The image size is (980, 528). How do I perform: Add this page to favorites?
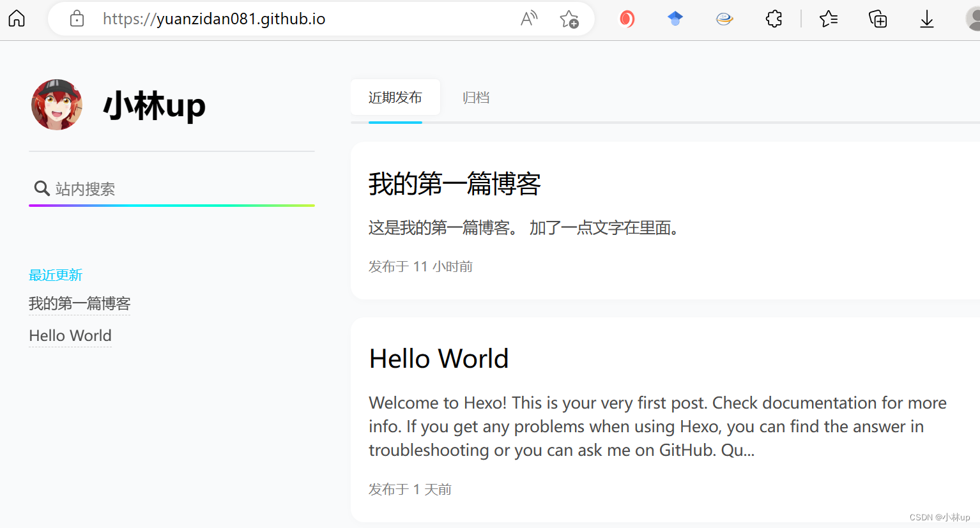[x=569, y=19]
